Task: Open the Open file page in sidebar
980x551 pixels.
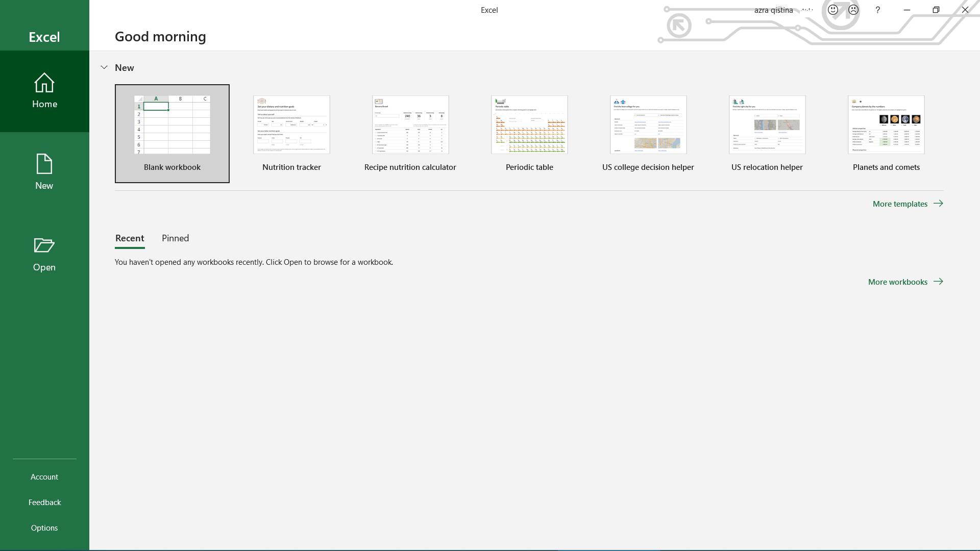Action: click(44, 255)
